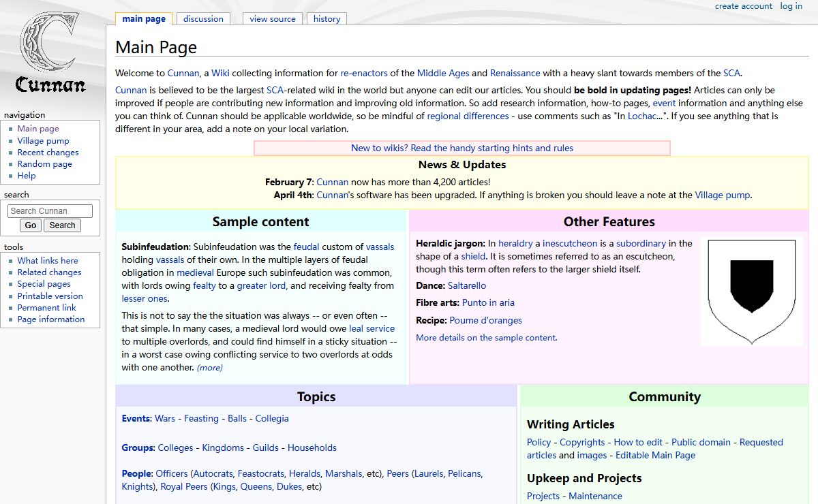Open the Poume d'oranges recipe link

click(486, 321)
